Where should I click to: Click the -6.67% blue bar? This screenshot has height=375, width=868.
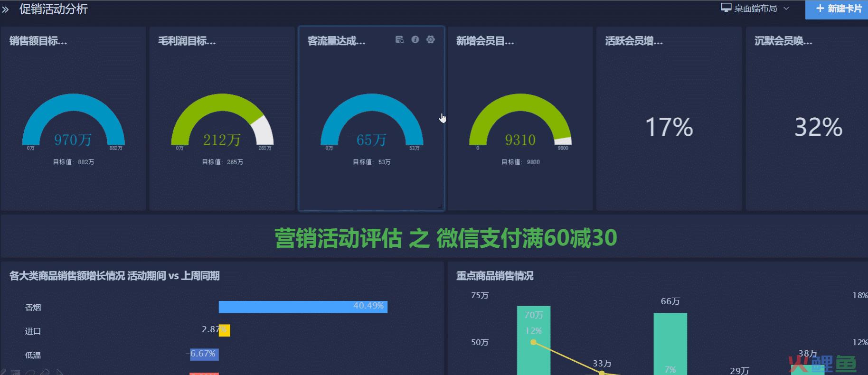[x=204, y=355]
